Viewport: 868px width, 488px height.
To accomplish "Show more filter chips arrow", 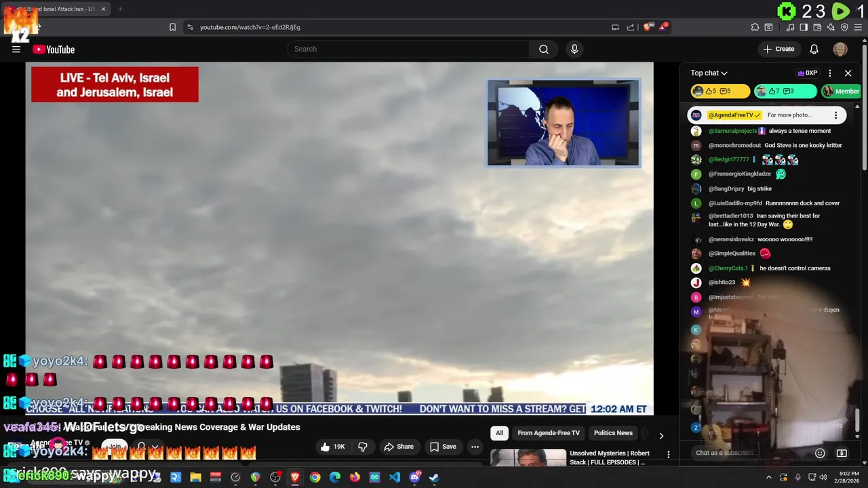I will pyautogui.click(x=661, y=435).
